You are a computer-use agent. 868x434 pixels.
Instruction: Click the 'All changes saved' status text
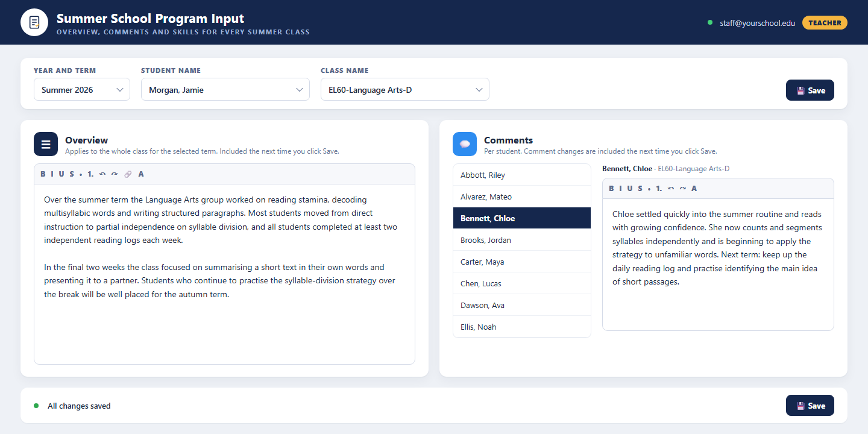tap(79, 406)
